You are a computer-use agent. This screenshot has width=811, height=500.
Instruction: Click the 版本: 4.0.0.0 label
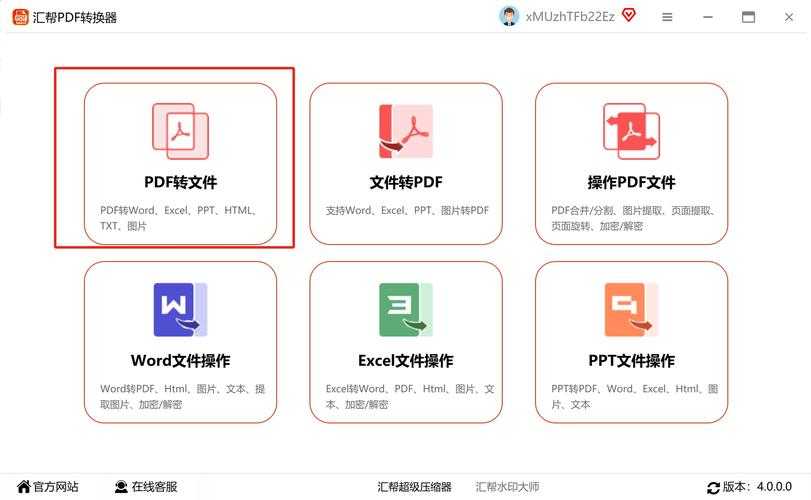click(757, 487)
